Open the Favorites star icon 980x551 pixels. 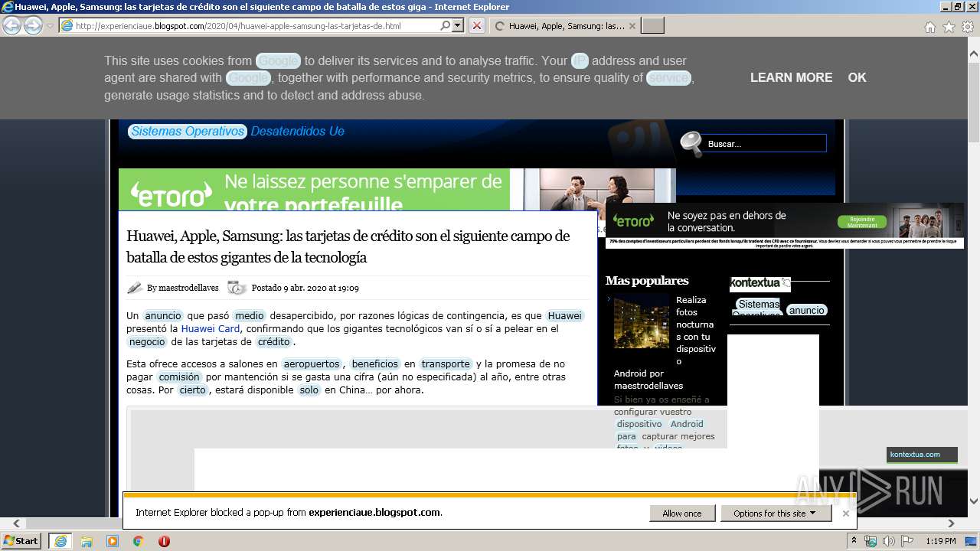[949, 27]
